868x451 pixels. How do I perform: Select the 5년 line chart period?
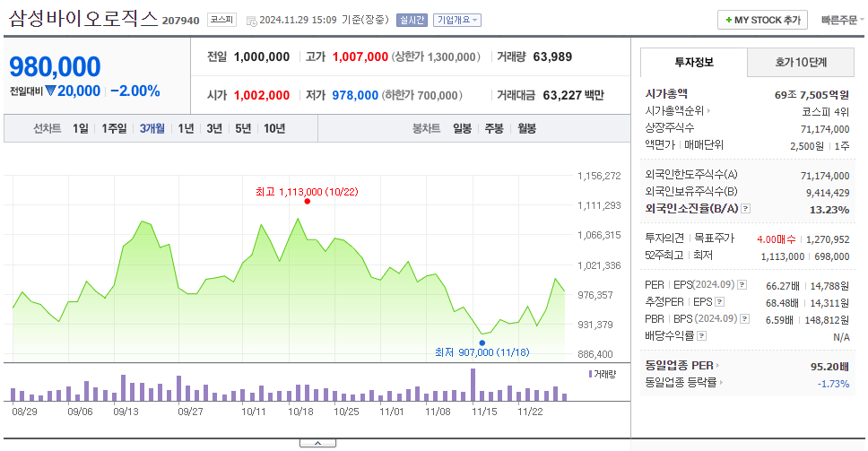(243, 128)
